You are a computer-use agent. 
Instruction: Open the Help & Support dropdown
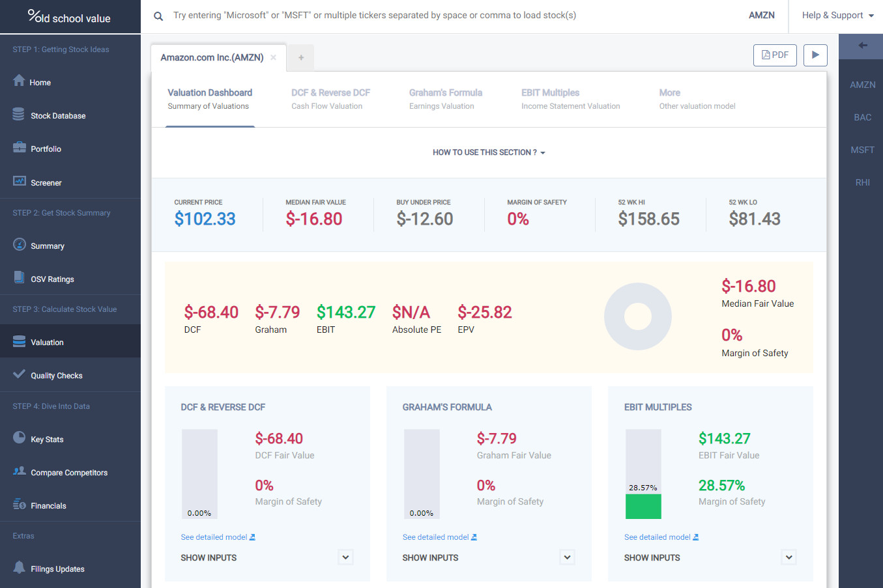point(837,15)
